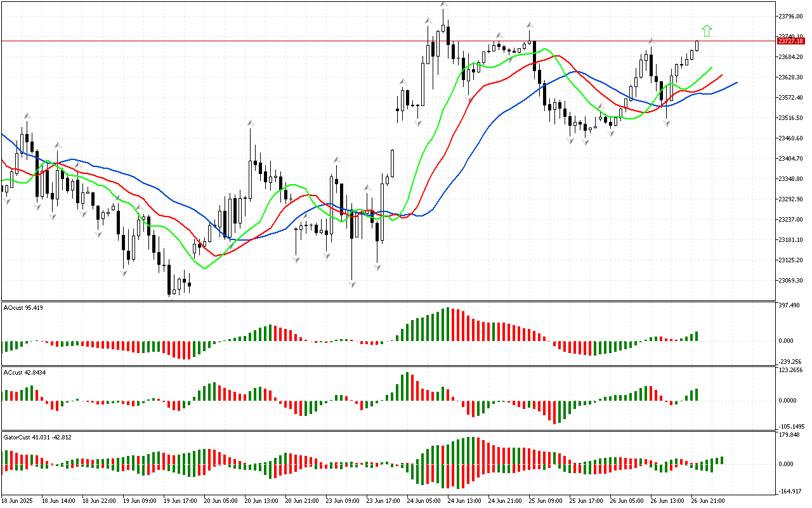Click the AOcust 95.419 indicator label

click(x=23, y=307)
